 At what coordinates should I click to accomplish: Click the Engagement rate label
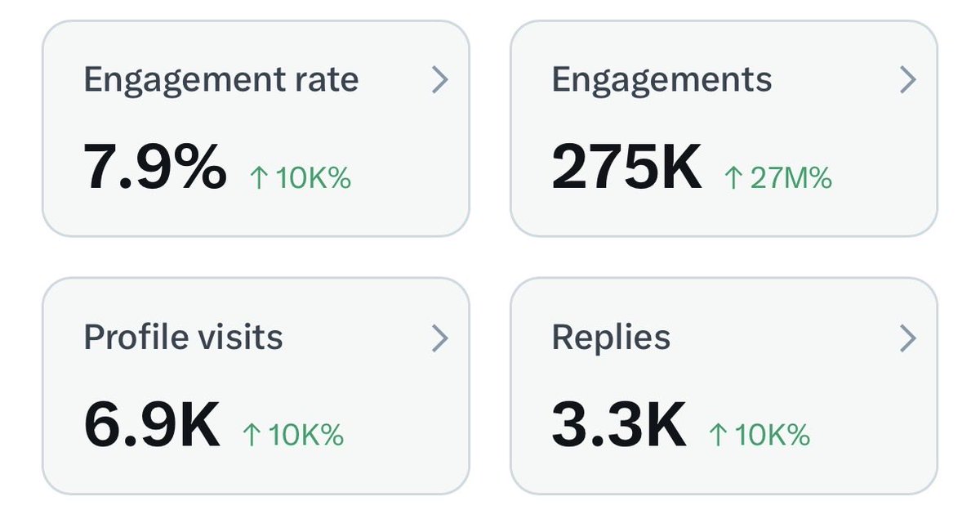coord(221,80)
